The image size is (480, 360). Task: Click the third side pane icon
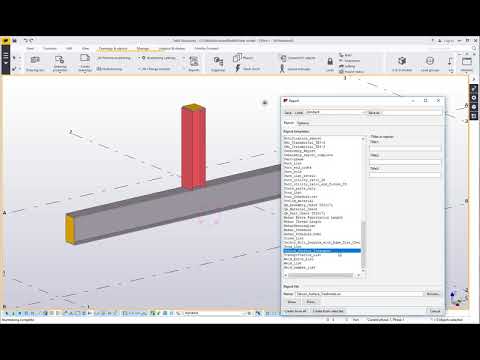[474, 107]
